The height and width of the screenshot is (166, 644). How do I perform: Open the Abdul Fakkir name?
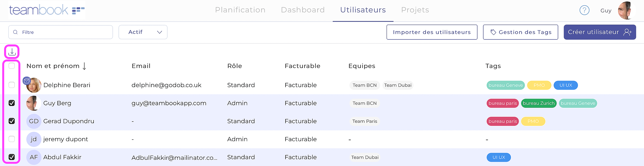(62, 157)
